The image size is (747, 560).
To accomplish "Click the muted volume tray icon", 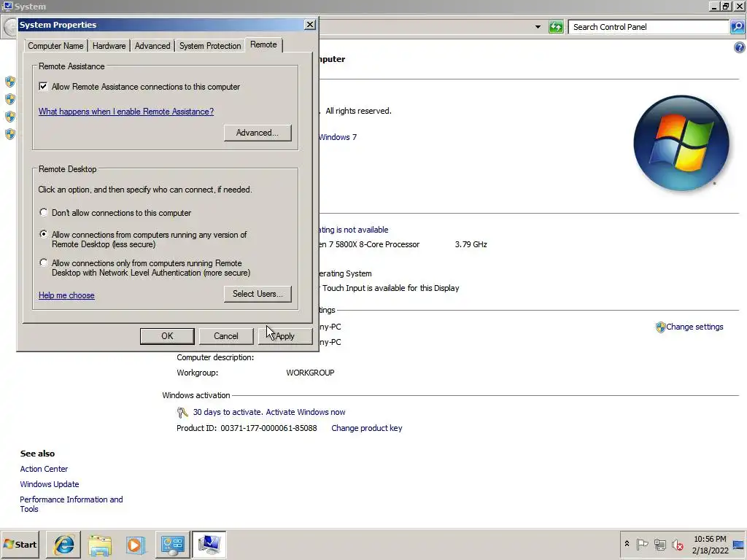I will [678, 544].
